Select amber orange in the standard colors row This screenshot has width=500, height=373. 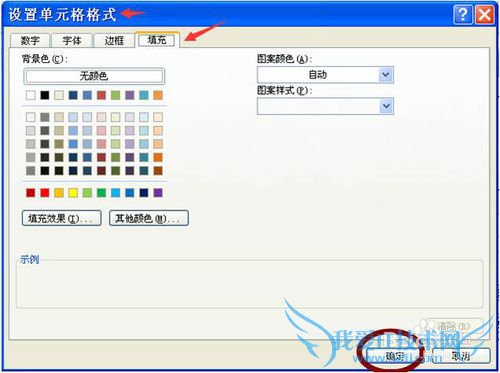pyautogui.click(x=59, y=193)
